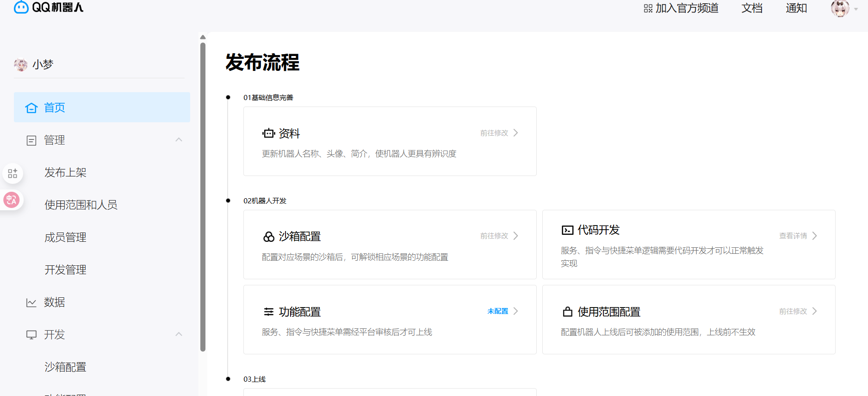Click the 数据 chart icon in sidebar
This screenshot has width=868, height=396.
coord(31,302)
